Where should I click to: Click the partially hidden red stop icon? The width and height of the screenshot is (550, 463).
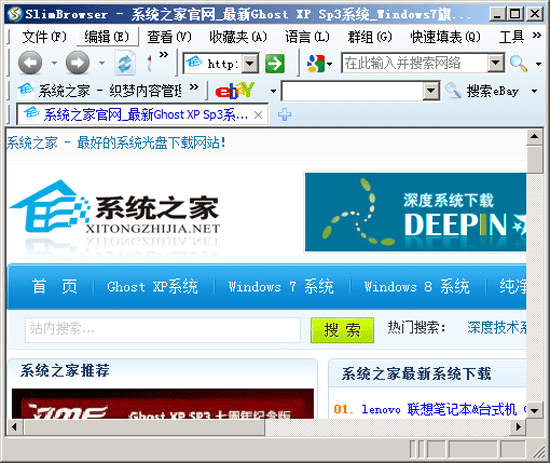(149, 63)
